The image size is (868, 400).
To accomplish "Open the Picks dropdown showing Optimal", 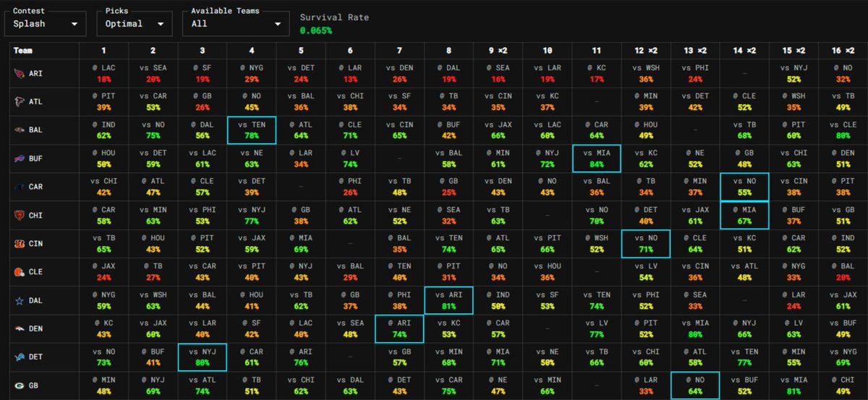I will pyautogui.click(x=134, y=23).
